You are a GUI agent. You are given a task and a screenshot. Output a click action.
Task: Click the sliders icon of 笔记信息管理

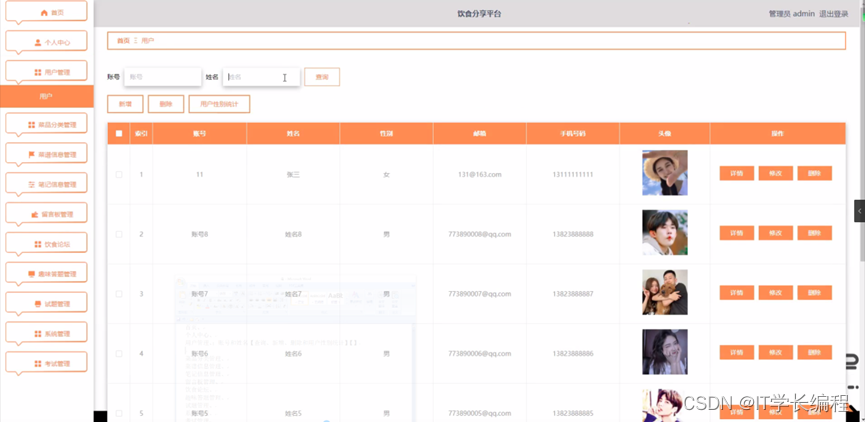coord(31,185)
